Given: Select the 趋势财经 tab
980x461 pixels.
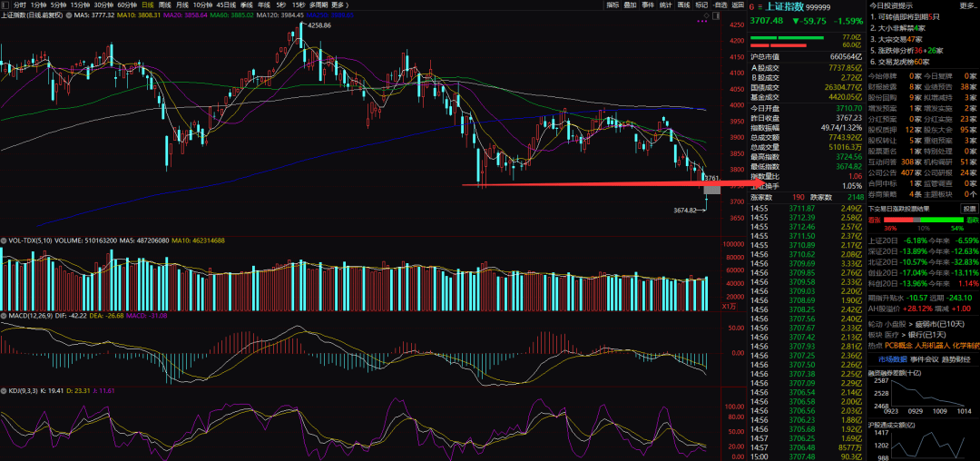Looking at the screenshot, I should tap(956, 359).
